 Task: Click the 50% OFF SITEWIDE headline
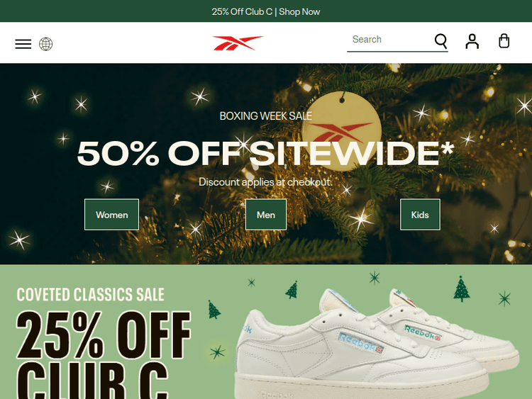[x=265, y=153]
